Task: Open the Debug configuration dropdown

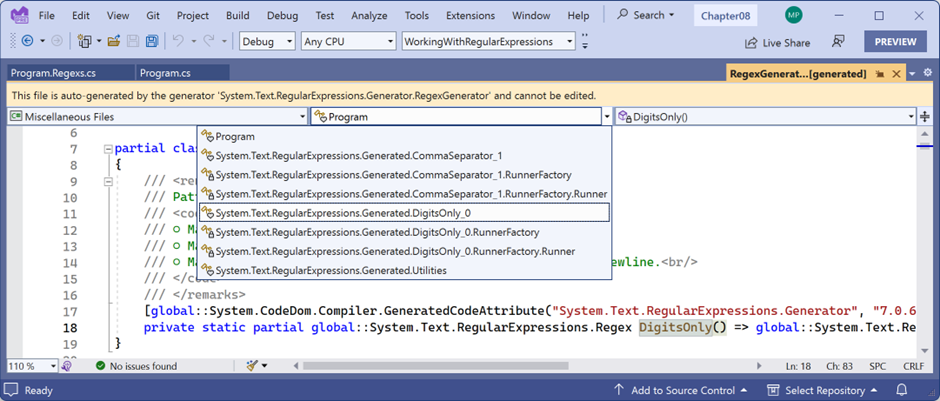Action: coord(267,41)
